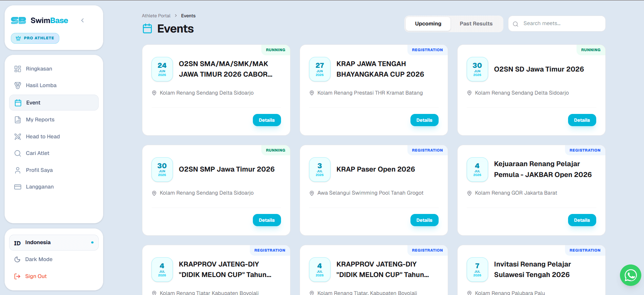Click the 3 JUL 2026 date badge
Image resolution: width=644 pixels, height=295 pixels.
320,170
